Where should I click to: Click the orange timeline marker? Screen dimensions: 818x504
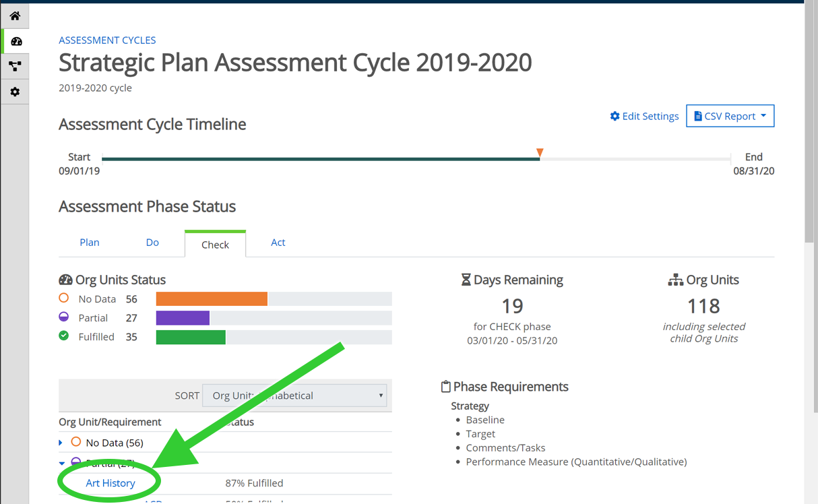click(540, 153)
